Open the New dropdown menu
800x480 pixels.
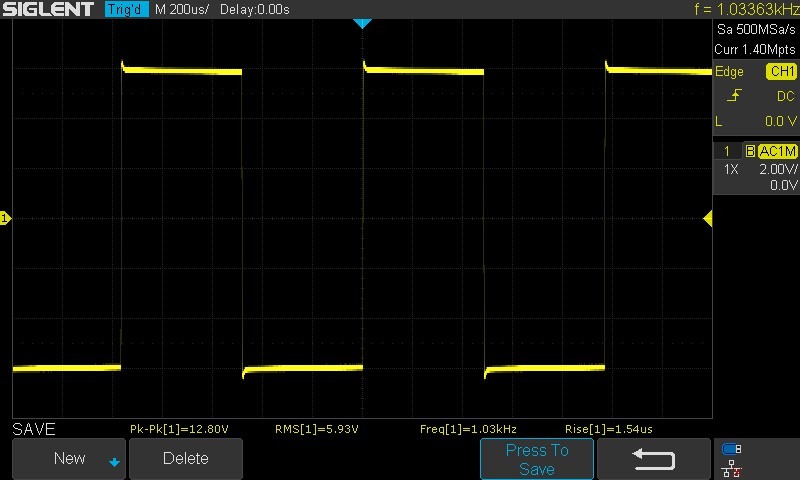click(69, 459)
